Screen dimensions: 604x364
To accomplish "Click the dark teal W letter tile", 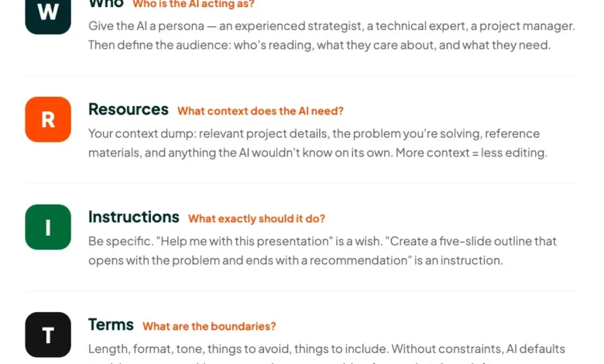I will click(48, 13).
